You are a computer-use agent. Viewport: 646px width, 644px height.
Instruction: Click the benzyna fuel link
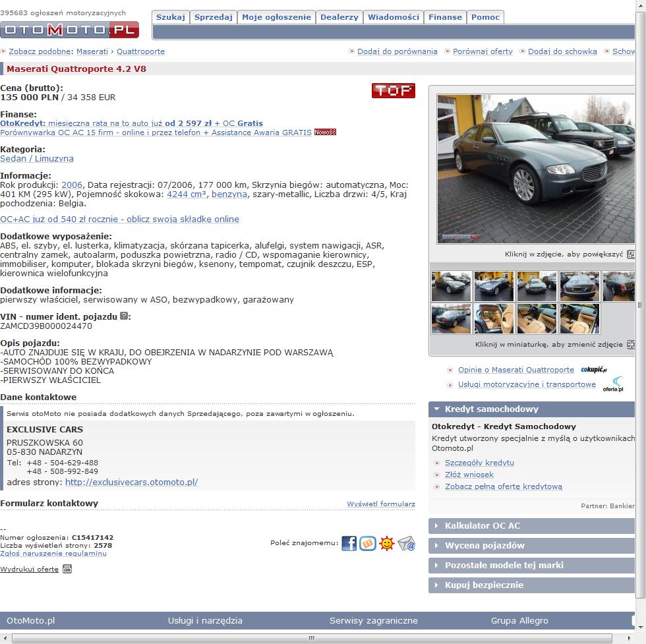click(x=229, y=194)
